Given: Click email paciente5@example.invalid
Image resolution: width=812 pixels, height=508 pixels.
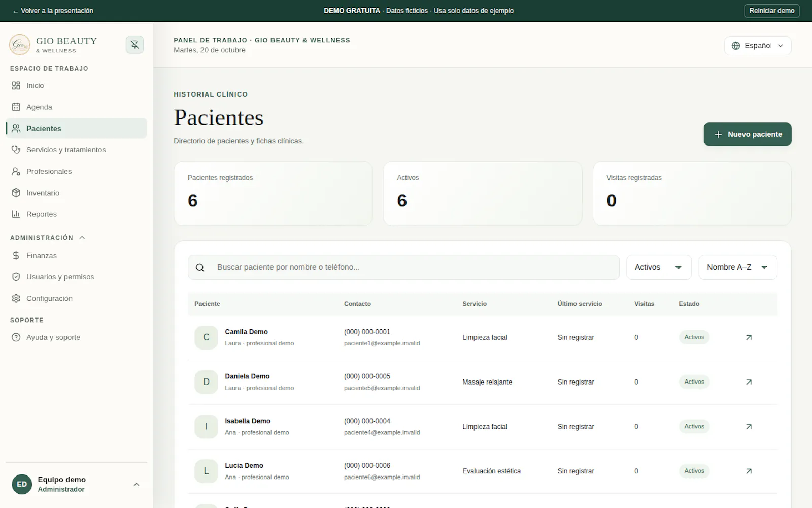Looking at the screenshot, I should click(382, 388).
